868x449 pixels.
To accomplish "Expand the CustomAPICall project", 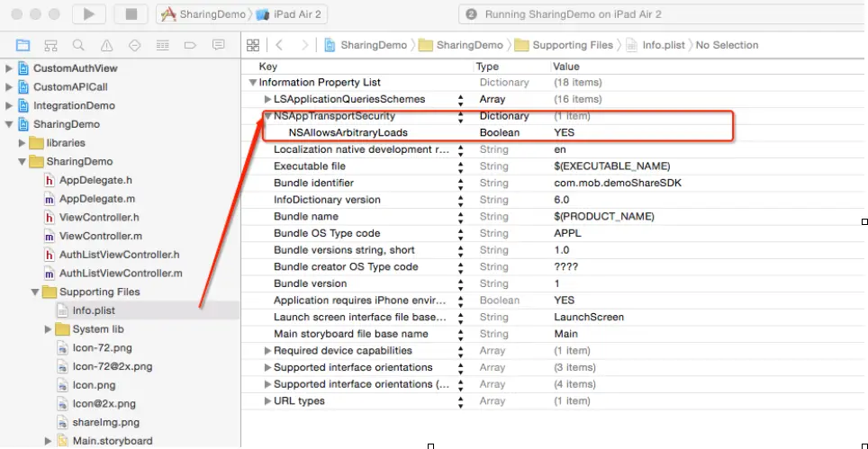I will [x=8, y=87].
